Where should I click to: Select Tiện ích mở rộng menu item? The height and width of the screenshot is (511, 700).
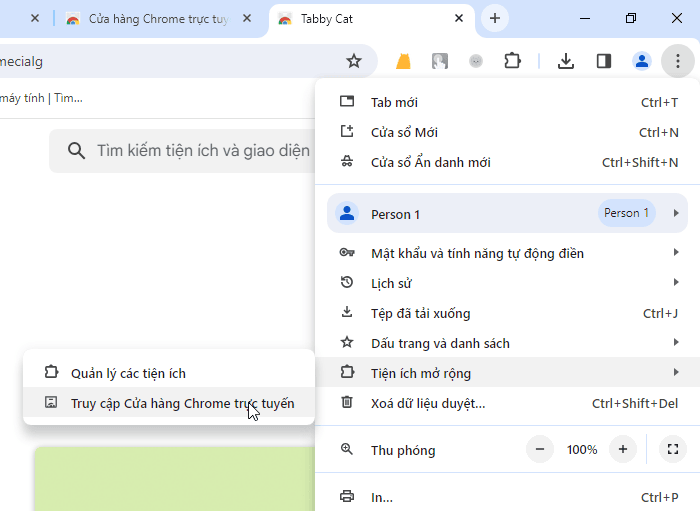(507, 373)
